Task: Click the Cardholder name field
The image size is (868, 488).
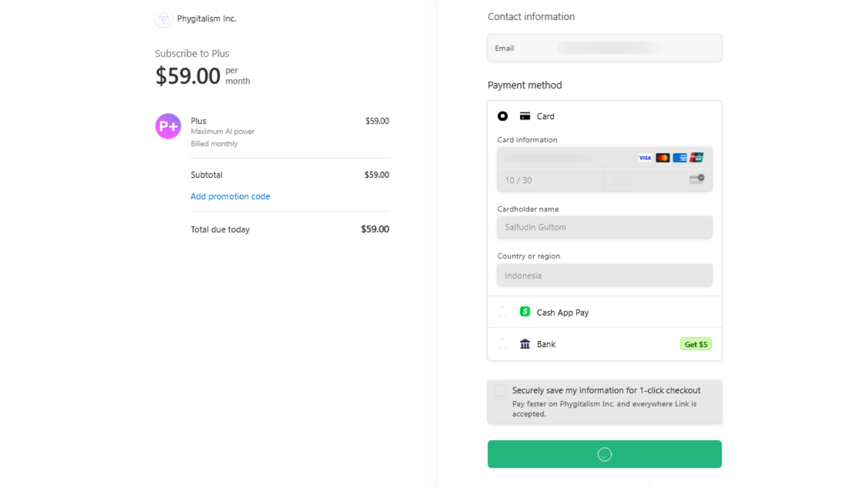Action: [605, 227]
